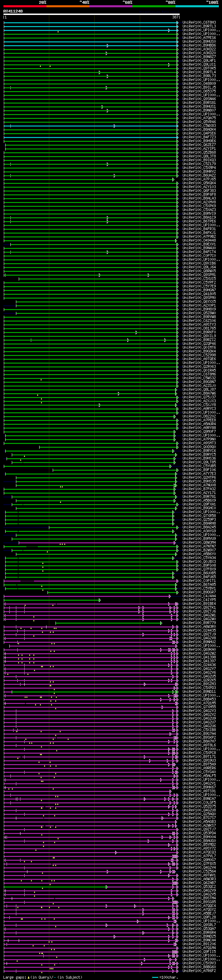Select hit label UniRef100_O48809
The image size is (222, 980).
(199, 84)
